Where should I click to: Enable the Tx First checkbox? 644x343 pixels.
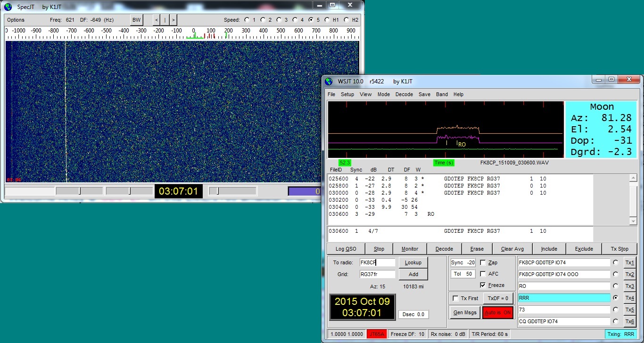(x=455, y=298)
